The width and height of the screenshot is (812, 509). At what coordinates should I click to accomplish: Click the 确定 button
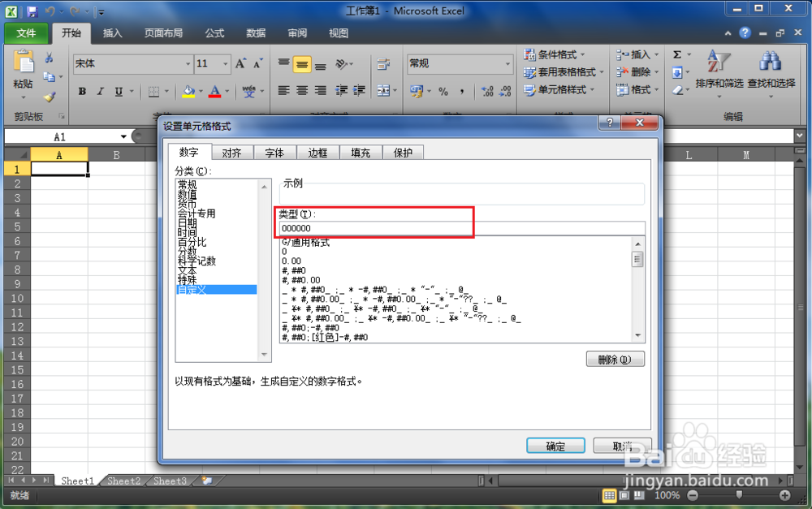click(555, 446)
